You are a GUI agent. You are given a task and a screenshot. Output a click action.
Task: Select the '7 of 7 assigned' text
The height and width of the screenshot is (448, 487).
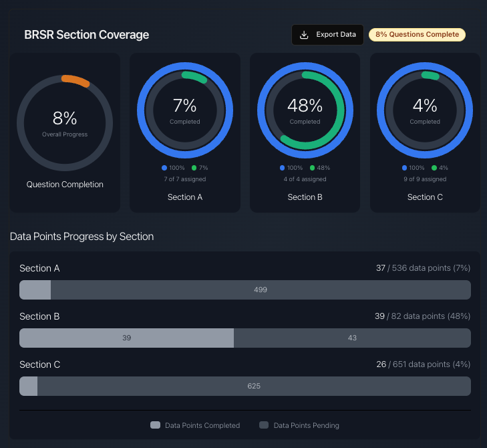(x=185, y=179)
